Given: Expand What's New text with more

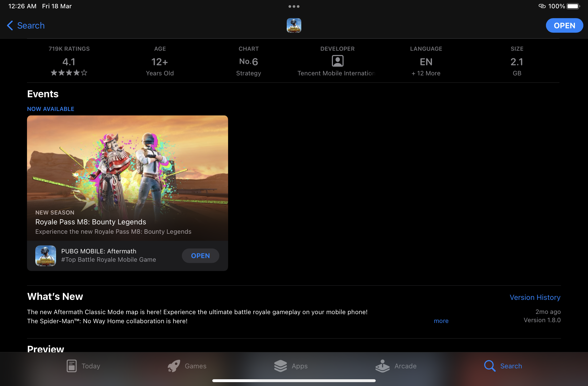Looking at the screenshot, I should [441, 321].
